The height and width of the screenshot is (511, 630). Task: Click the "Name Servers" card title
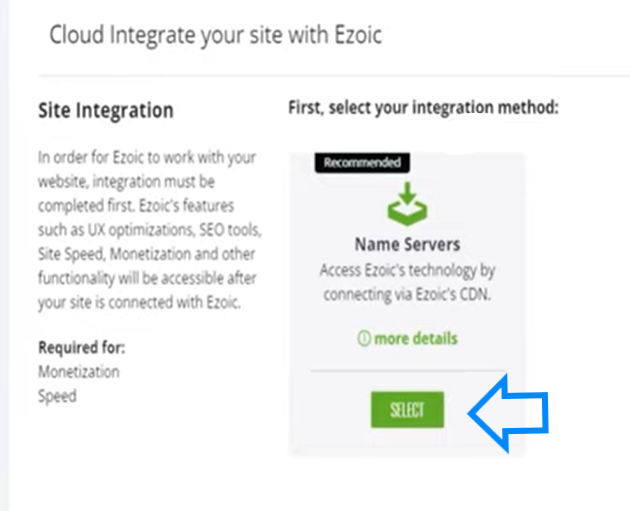click(406, 244)
